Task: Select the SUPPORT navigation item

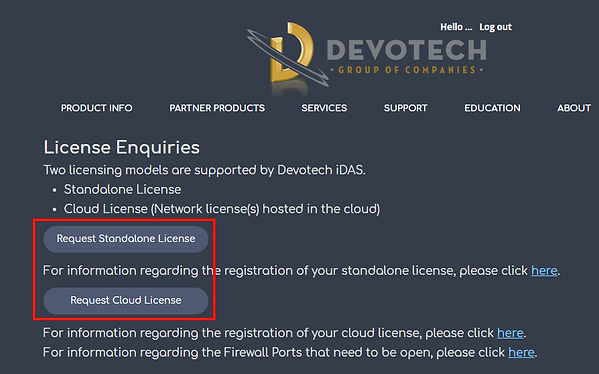Action: coord(406,108)
